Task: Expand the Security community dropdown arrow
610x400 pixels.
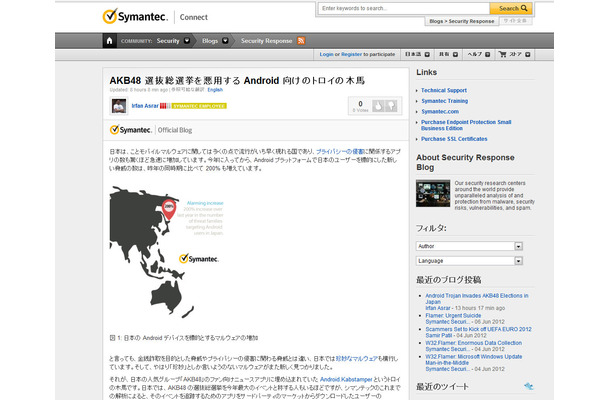Action: tap(187, 41)
